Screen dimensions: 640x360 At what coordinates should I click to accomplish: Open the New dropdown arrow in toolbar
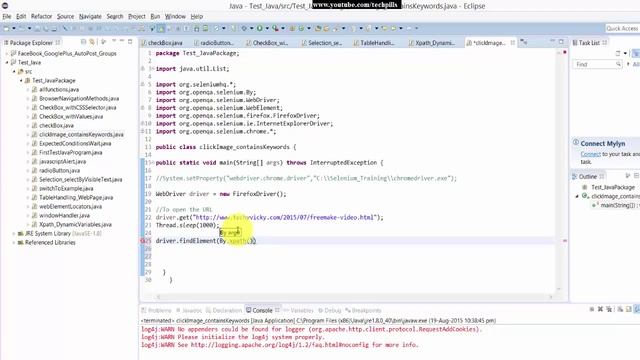pyautogui.click(x=13, y=28)
